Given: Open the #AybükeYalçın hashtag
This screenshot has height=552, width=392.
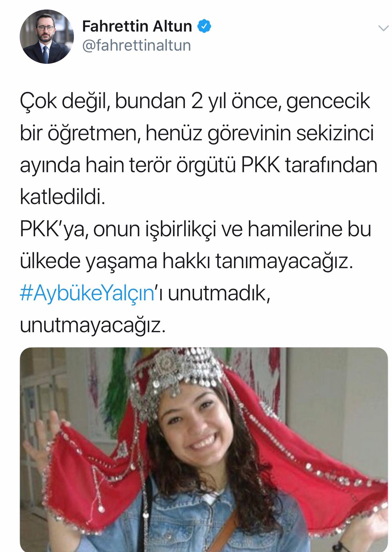Looking at the screenshot, I should (87, 293).
